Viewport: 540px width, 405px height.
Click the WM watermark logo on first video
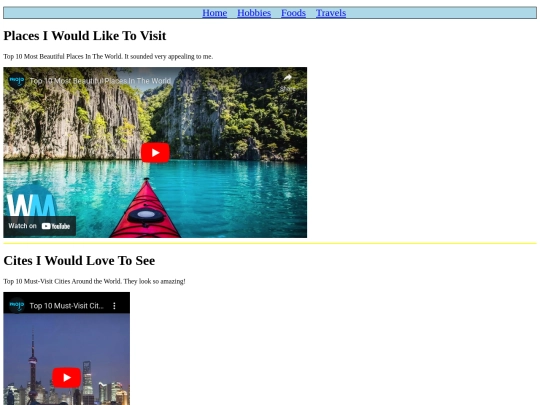click(x=32, y=205)
